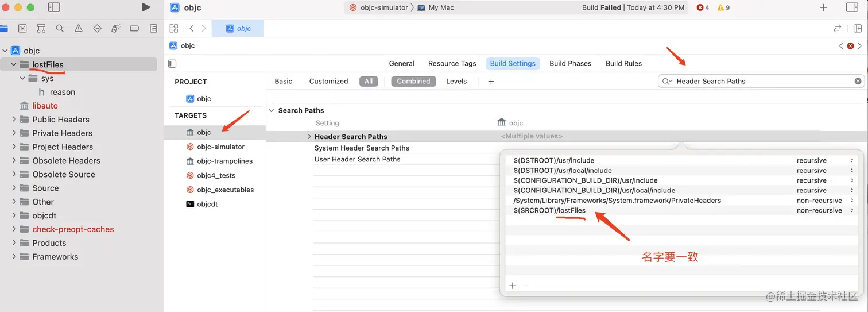Change recursion for System.framework PrivateHeaders path
This screenshot has width=868, height=312.
coord(824,201)
